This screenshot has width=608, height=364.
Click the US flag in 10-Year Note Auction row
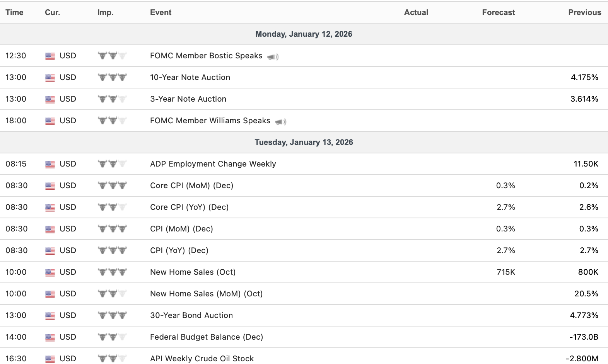click(50, 78)
